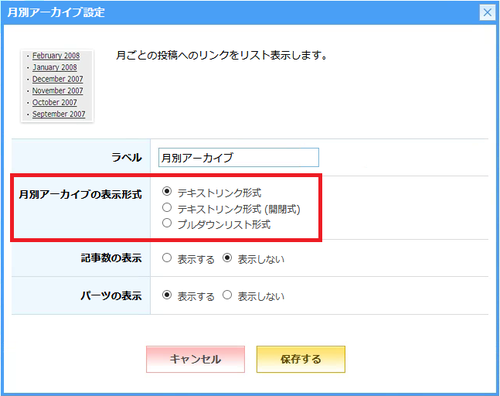Click the 保存する button
500x396 pixels.
pos(301,359)
